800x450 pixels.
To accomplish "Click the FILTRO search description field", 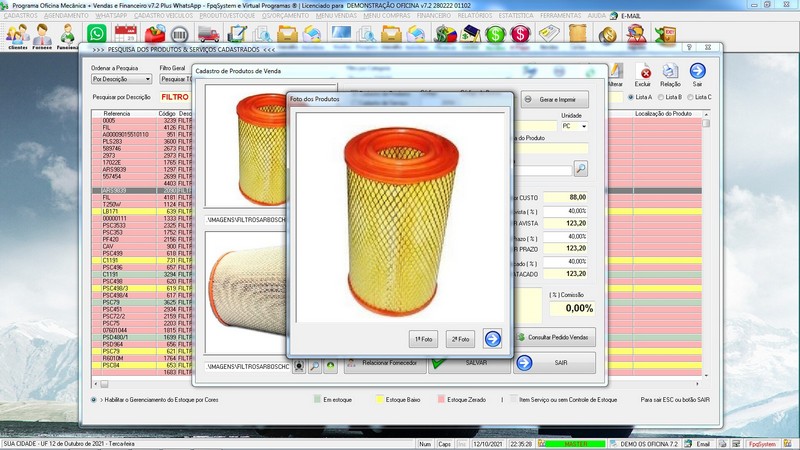I will pyautogui.click(x=175, y=97).
